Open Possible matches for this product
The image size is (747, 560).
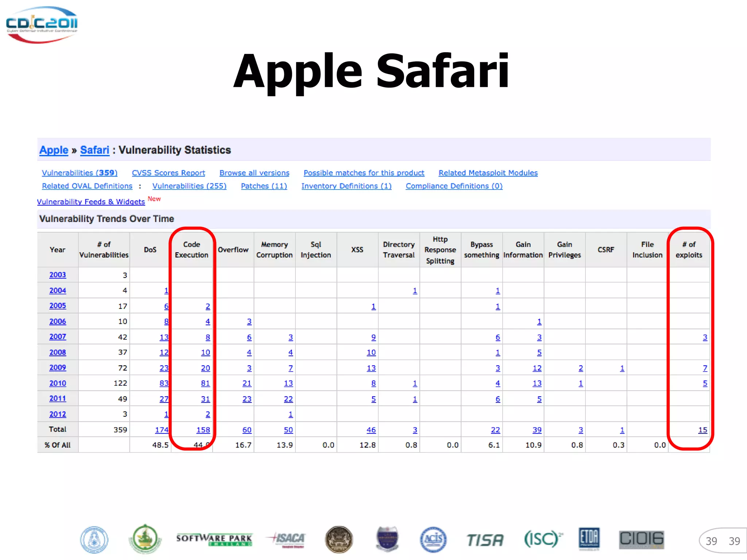(x=364, y=173)
